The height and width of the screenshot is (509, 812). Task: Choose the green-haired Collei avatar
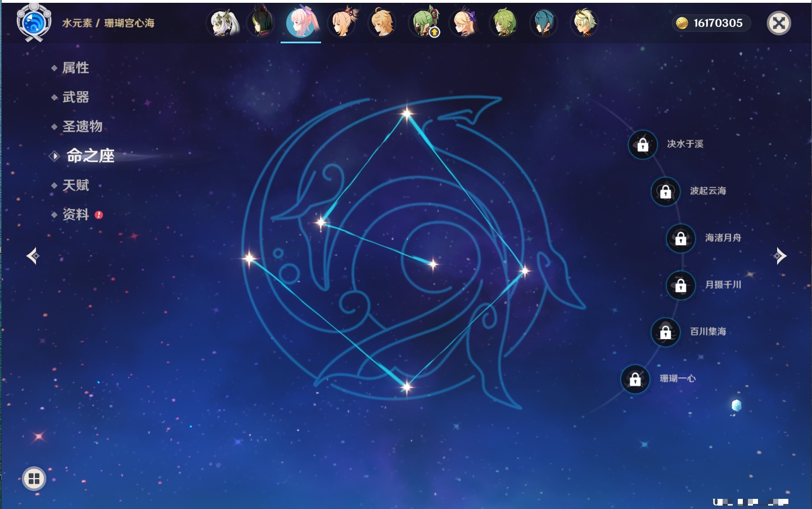coord(504,23)
